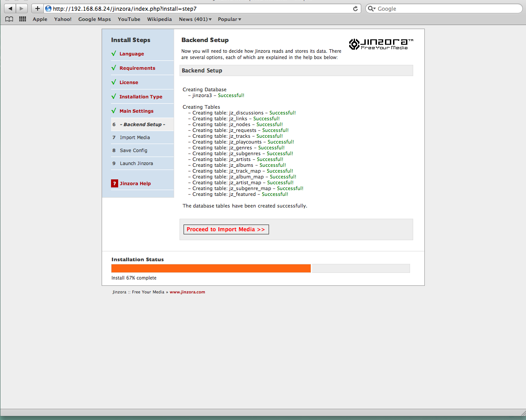Click the orange installation progress bar
526x420 pixels.
coord(211,268)
